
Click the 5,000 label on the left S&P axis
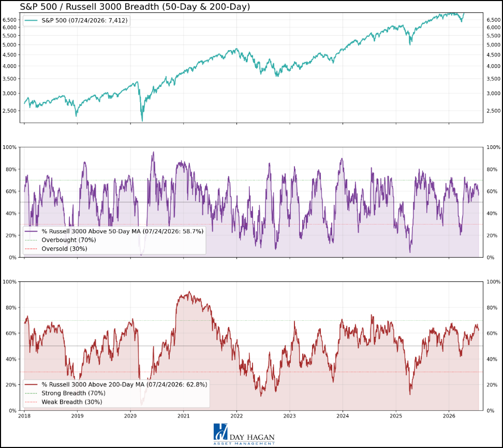[x=9, y=45]
